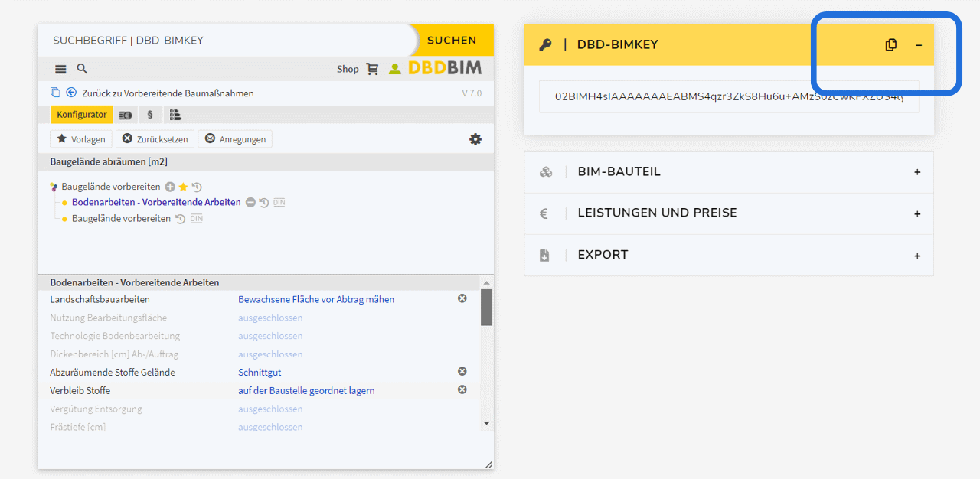Open the prices tab with coins icon
This screenshot has height=479, width=980.
click(x=126, y=115)
